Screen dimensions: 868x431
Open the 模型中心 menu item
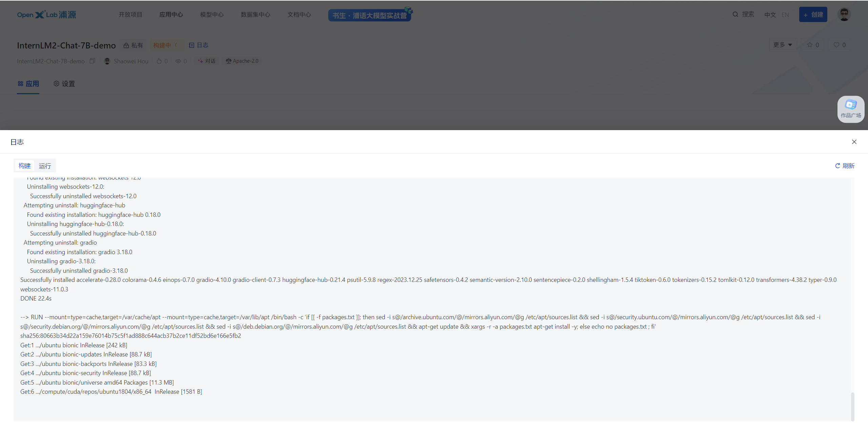[212, 15]
